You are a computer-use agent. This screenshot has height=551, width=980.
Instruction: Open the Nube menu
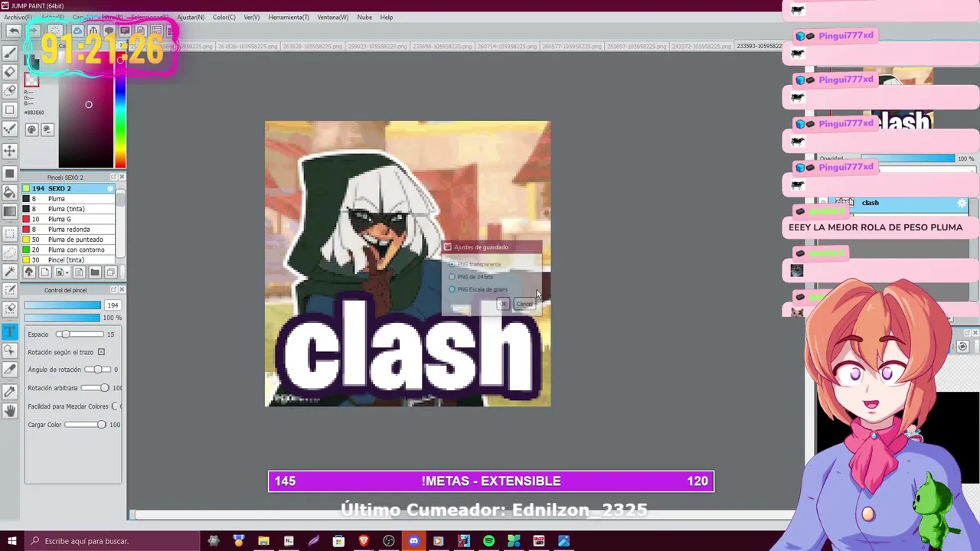(364, 17)
